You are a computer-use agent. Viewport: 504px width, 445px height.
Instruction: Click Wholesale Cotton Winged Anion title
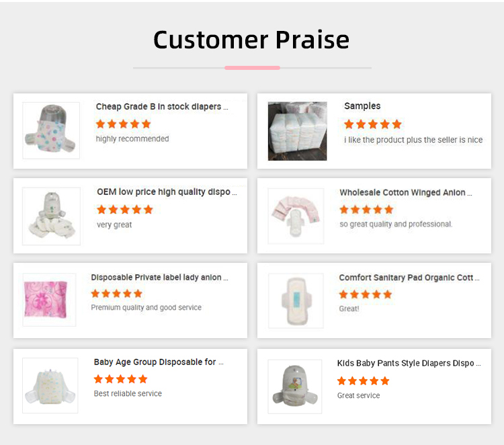pyautogui.click(x=405, y=192)
